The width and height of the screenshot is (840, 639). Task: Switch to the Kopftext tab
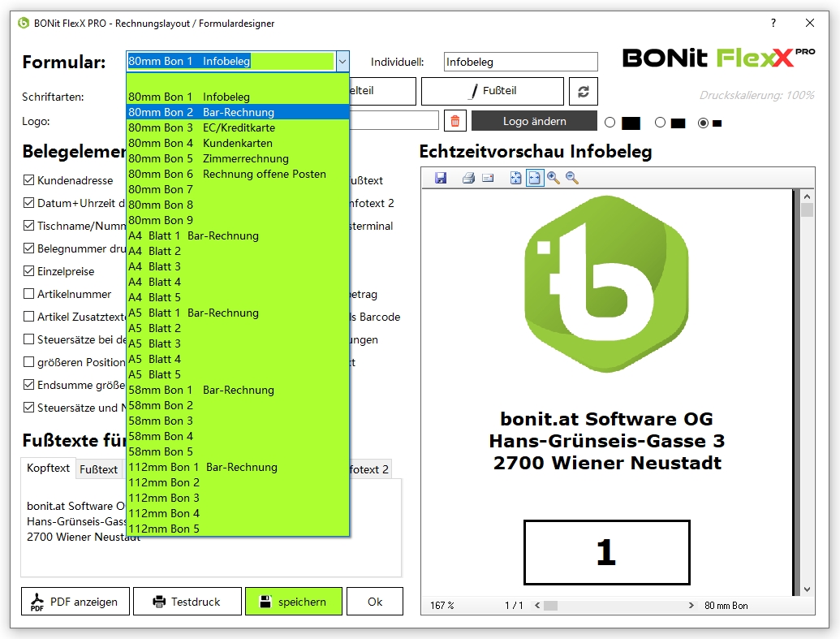click(48, 468)
